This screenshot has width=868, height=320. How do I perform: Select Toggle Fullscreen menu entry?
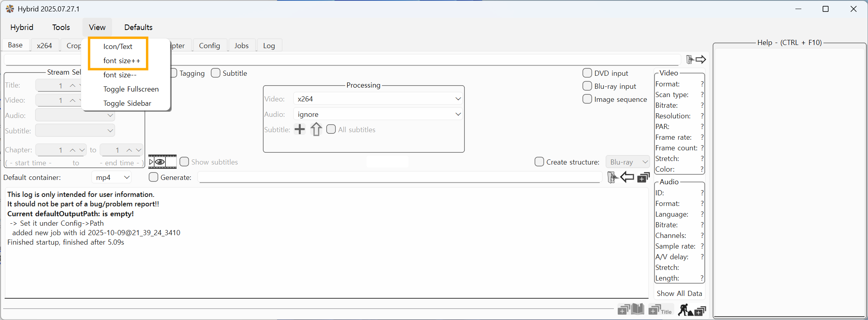131,89
